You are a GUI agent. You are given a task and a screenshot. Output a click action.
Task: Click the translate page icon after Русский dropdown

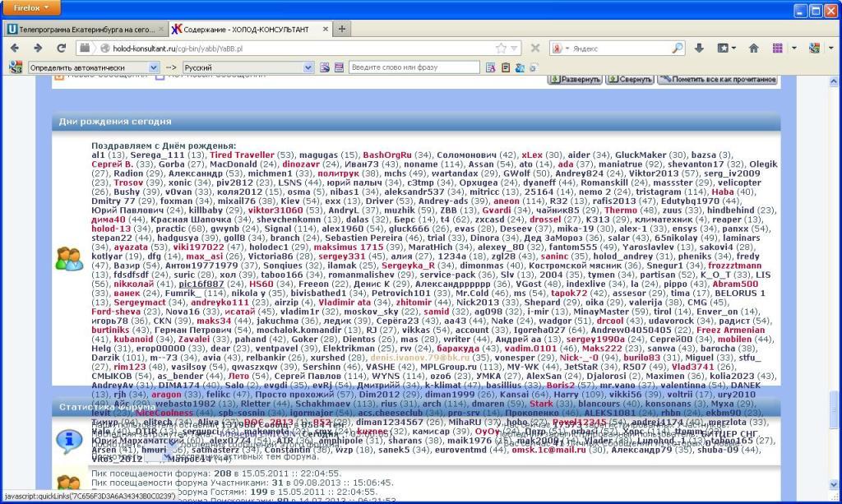click(x=325, y=67)
